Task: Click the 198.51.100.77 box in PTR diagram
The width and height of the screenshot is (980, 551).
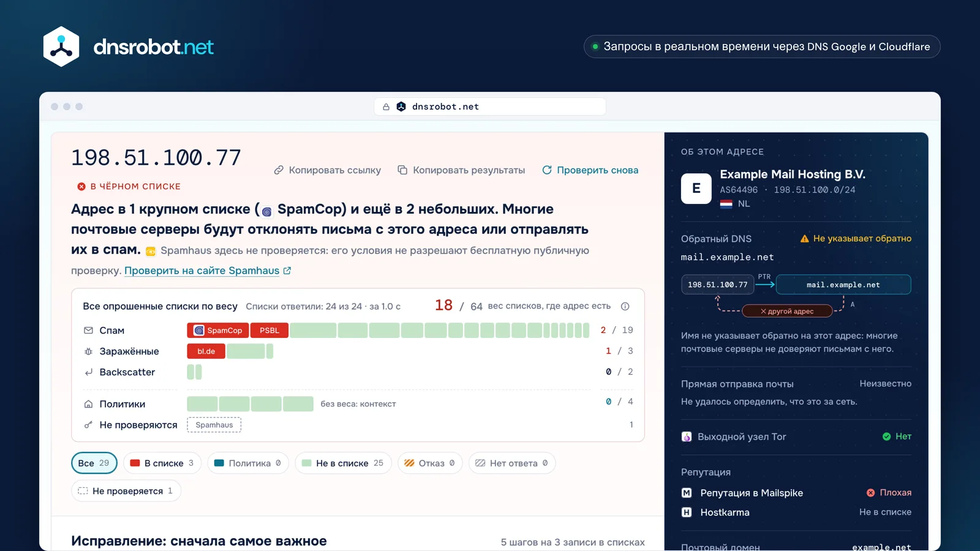Action: 718,285
